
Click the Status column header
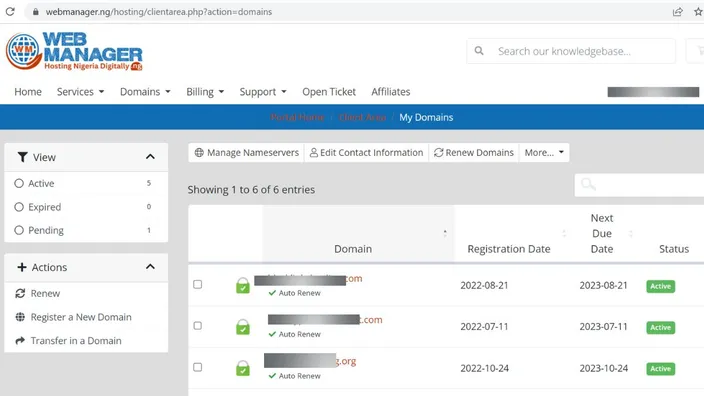tap(673, 249)
